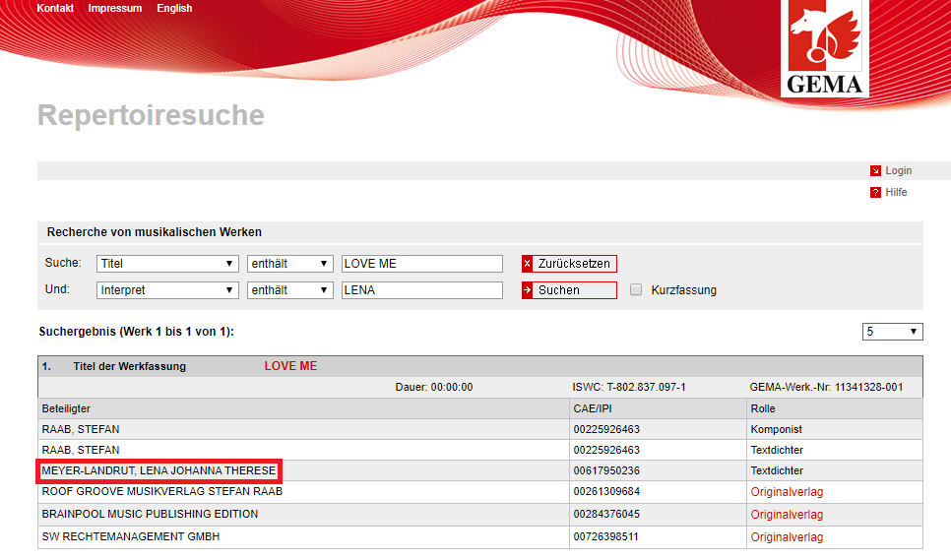This screenshot has height=560, width=951.
Task: Open the results-per-page dropdown showing 5
Action: click(x=892, y=332)
